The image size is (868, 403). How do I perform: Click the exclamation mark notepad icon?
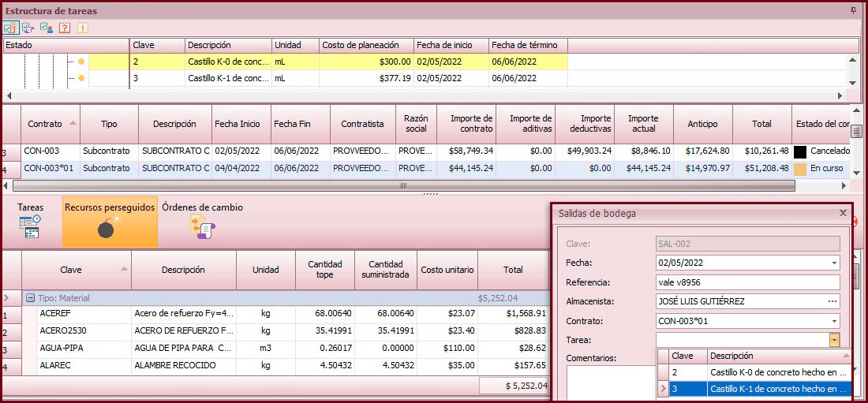tap(83, 27)
